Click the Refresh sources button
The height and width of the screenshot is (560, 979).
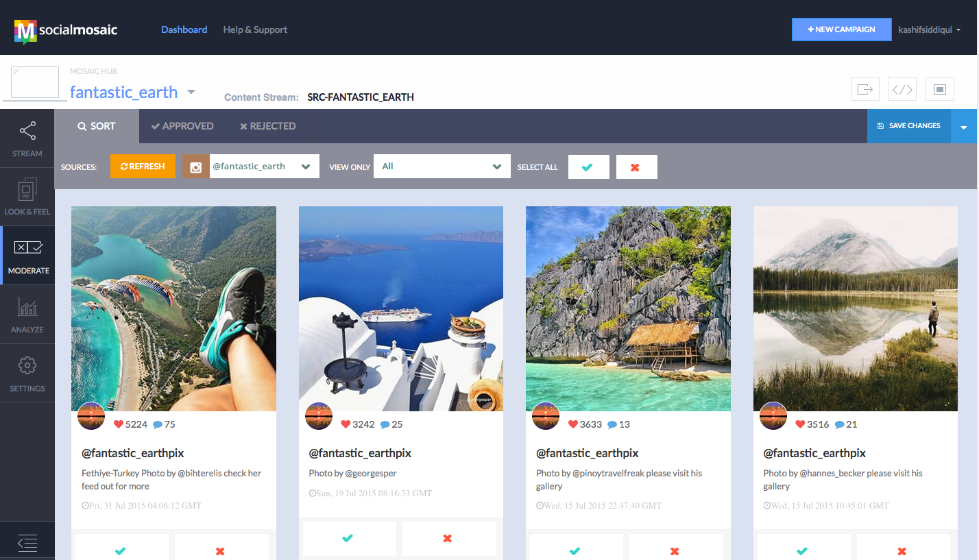pyautogui.click(x=143, y=166)
